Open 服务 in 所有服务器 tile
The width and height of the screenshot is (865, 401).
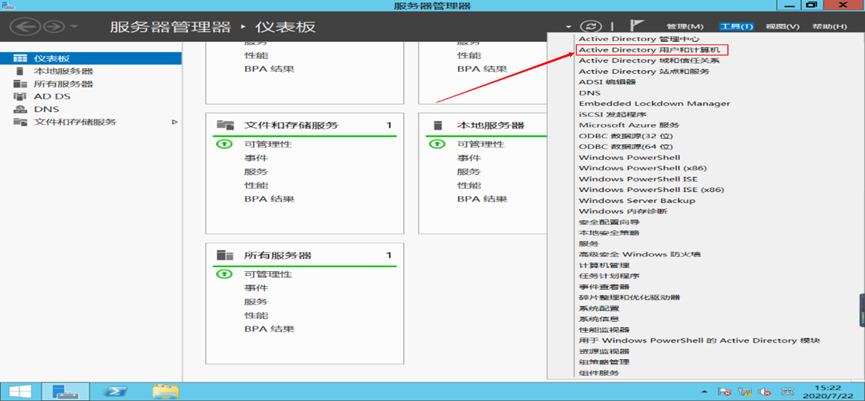coord(256,302)
